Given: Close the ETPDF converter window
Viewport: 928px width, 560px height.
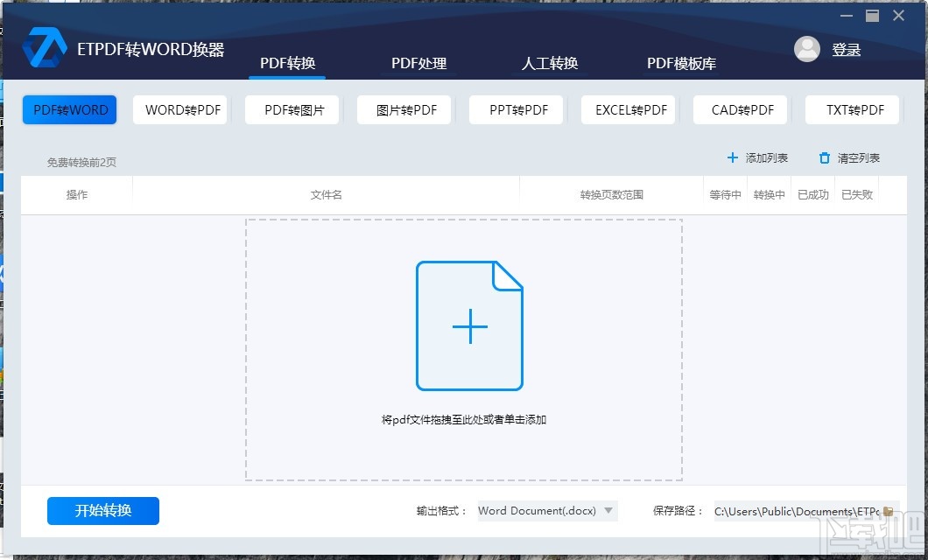Looking at the screenshot, I should [x=898, y=16].
